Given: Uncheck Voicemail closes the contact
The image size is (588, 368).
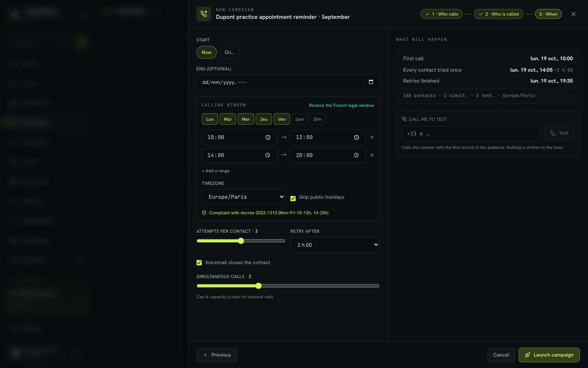Looking at the screenshot, I should [199, 263].
